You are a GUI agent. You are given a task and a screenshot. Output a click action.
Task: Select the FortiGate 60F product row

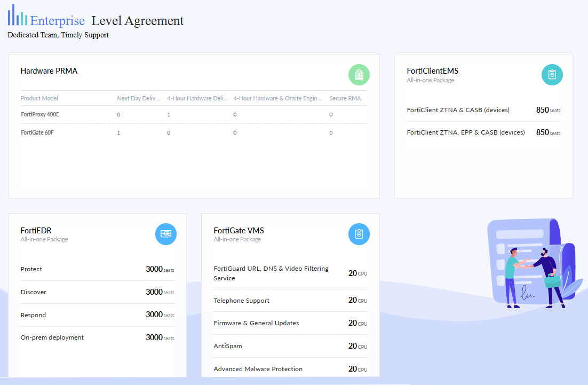point(37,132)
